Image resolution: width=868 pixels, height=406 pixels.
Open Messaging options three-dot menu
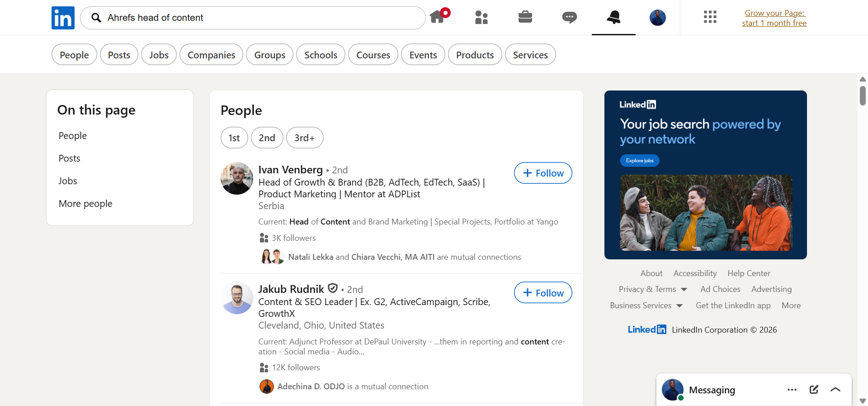(792, 390)
